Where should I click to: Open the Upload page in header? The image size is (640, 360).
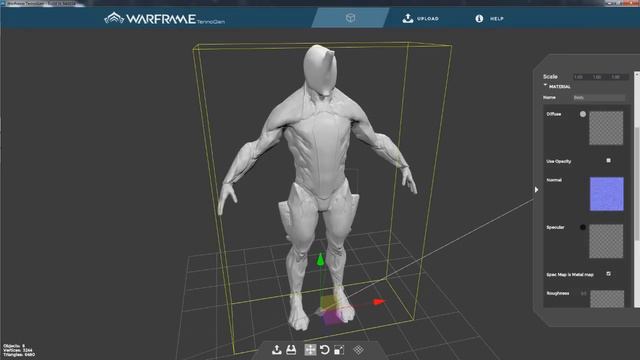pyautogui.click(x=420, y=18)
